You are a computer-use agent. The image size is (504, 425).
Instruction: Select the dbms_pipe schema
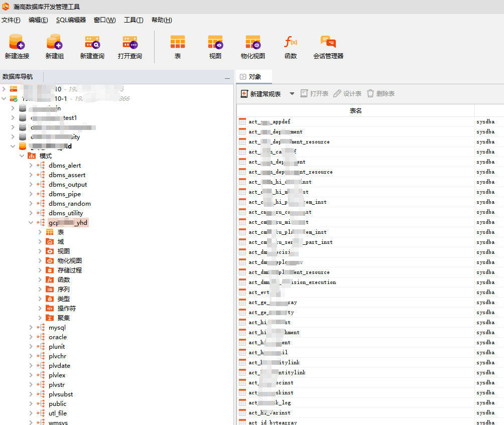click(65, 194)
